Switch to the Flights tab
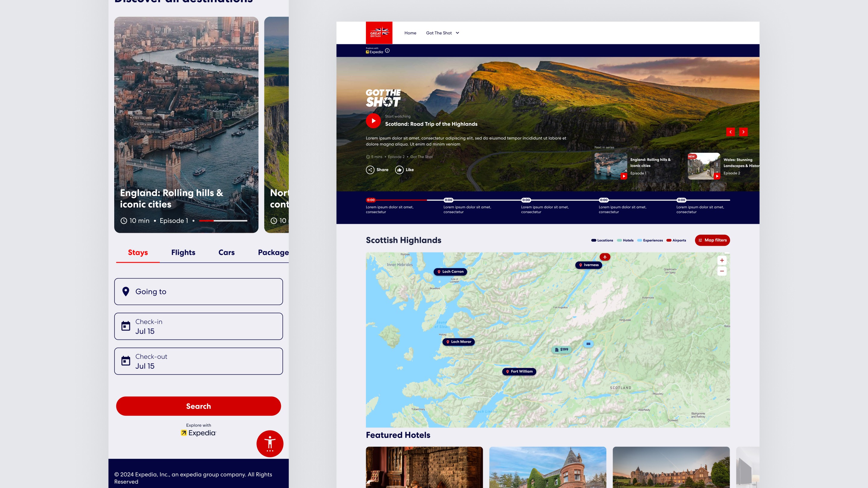The image size is (868, 488). (183, 253)
